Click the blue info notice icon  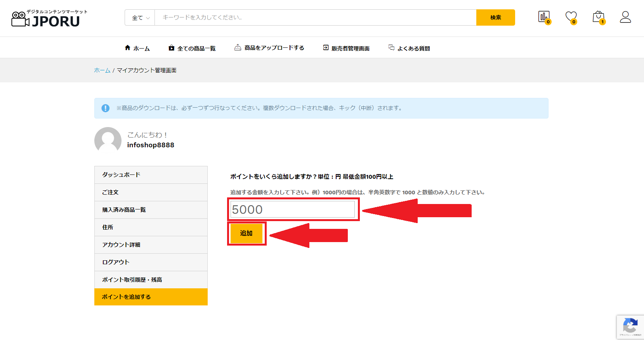[x=105, y=108]
